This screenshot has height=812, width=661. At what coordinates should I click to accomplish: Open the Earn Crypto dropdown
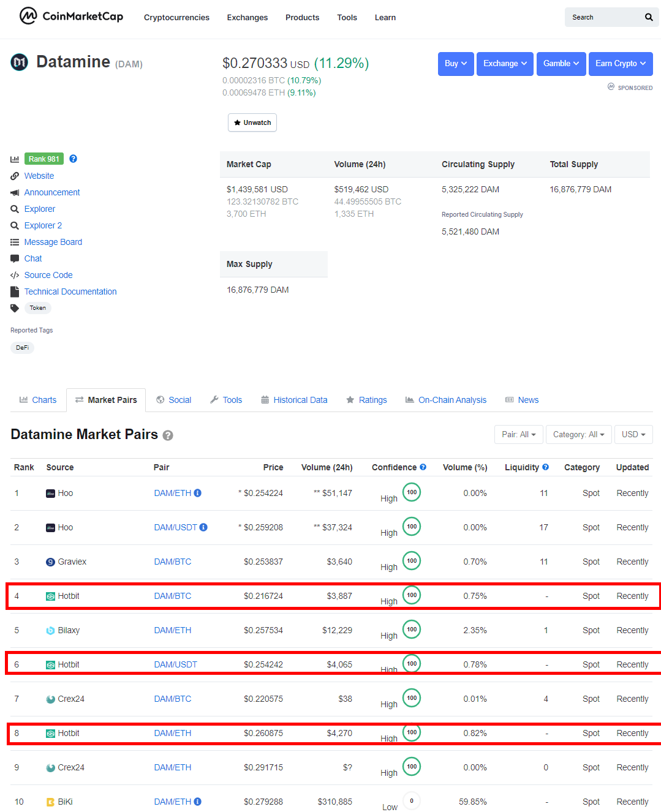(x=621, y=64)
